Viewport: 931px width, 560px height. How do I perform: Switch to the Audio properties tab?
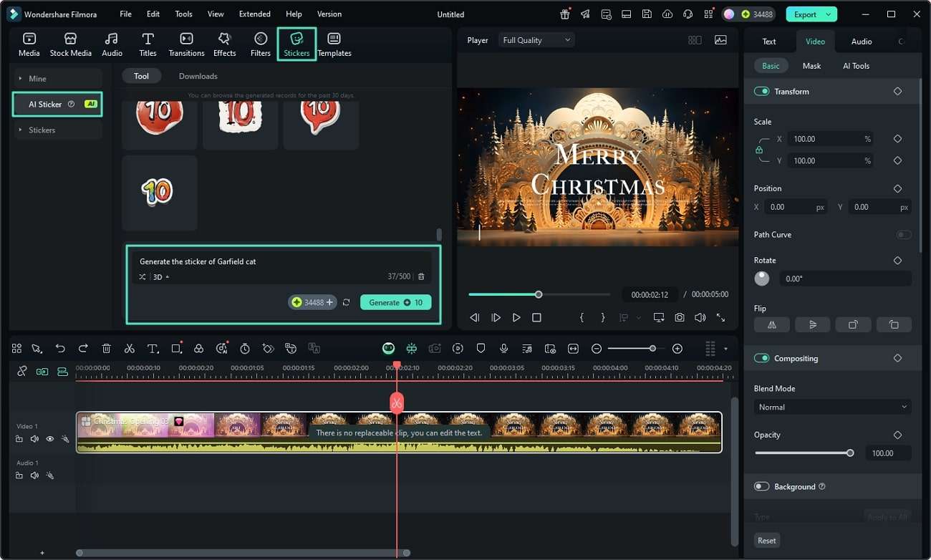(862, 42)
